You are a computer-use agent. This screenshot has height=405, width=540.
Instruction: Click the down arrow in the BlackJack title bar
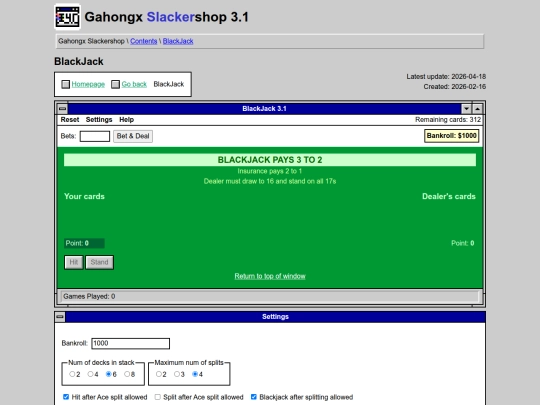tap(466, 109)
